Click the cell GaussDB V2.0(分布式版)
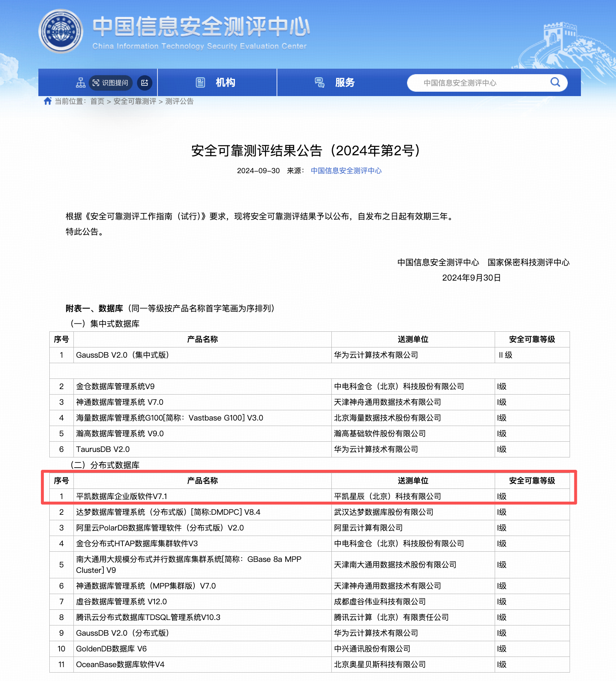616x681 pixels. pyautogui.click(x=202, y=633)
